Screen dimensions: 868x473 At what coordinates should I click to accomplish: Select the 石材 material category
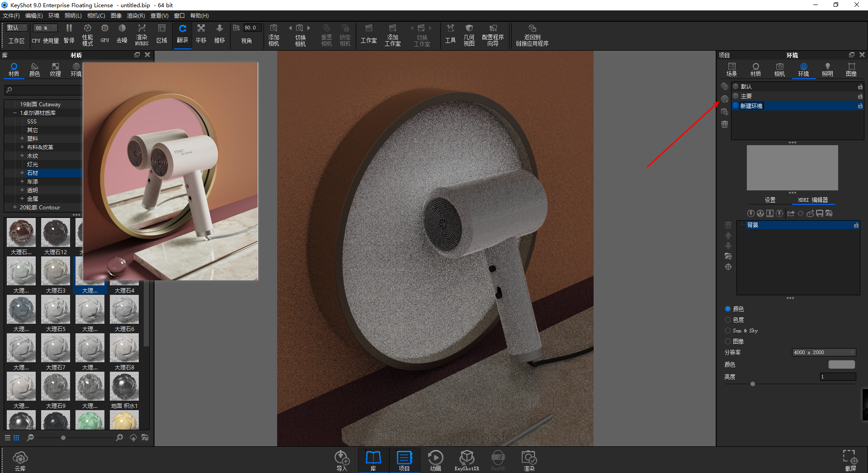[x=44, y=173]
